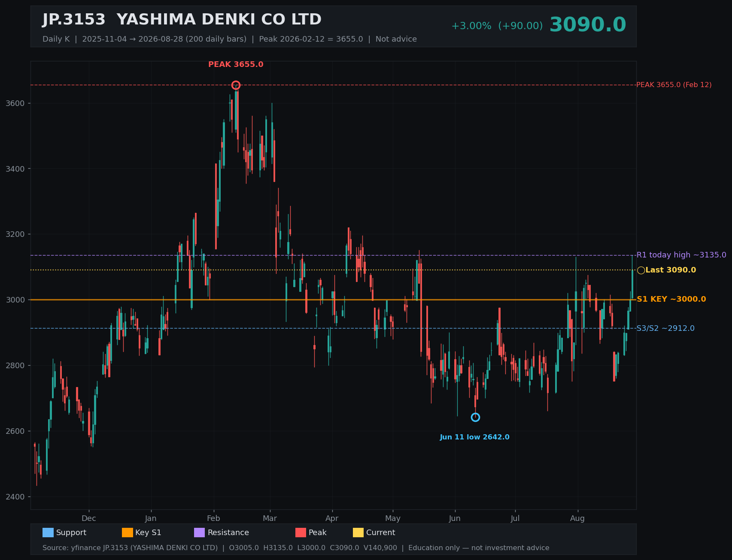Click the 2400 price axis label

pos(16,496)
